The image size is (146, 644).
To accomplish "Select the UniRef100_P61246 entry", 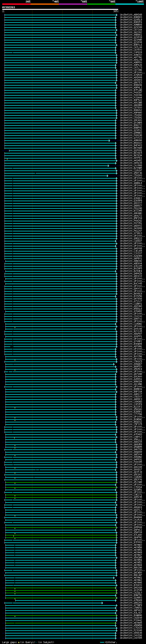I will point(131,208).
